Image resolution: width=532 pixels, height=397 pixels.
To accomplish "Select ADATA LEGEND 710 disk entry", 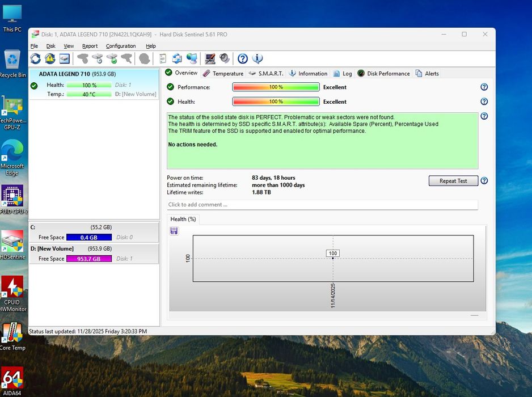I will pos(94,84).
